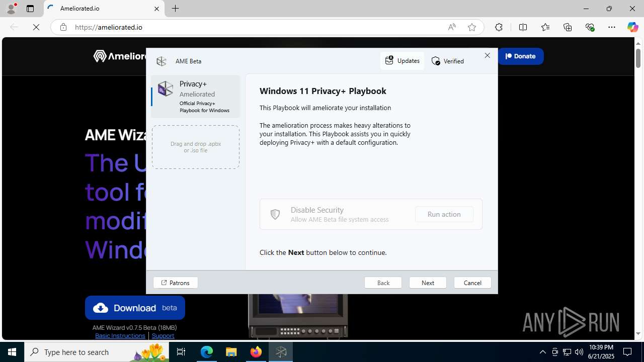Open the Copilot sidebar icon
The height and width of the screenshot is (362, 644).
[632, 27]
